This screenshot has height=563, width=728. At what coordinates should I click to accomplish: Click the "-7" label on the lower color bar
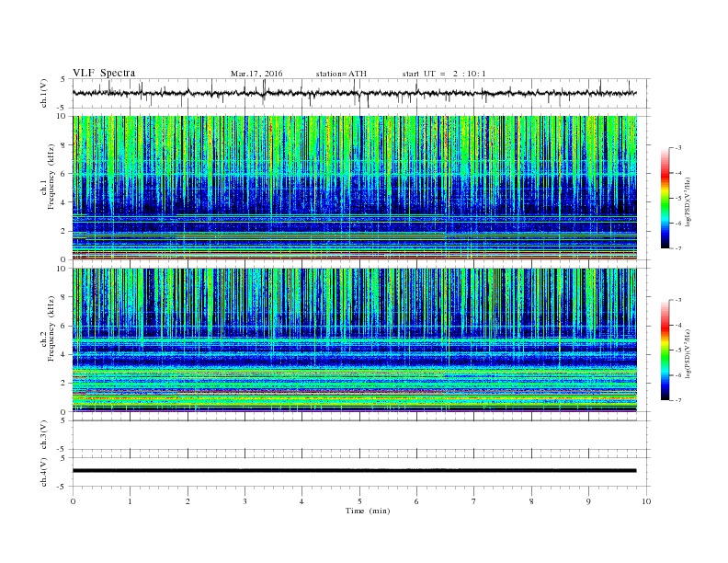click(x=677, y=400)
